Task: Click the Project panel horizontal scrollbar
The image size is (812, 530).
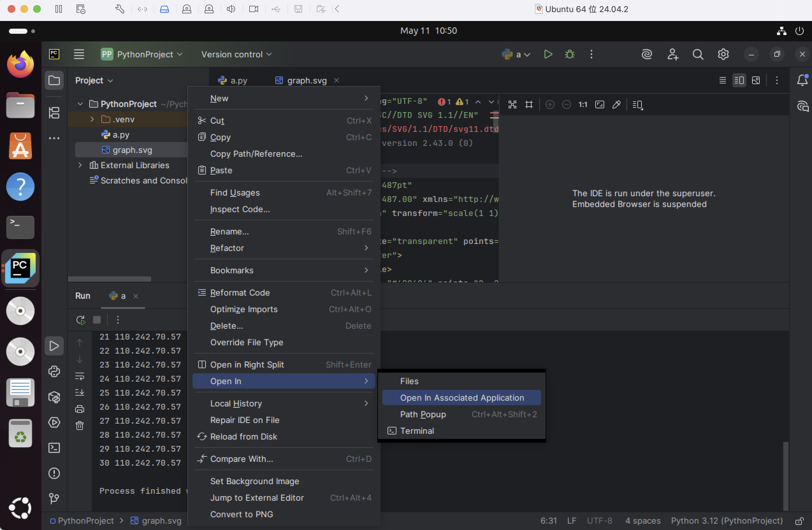Action: click(x=109, y=279)
